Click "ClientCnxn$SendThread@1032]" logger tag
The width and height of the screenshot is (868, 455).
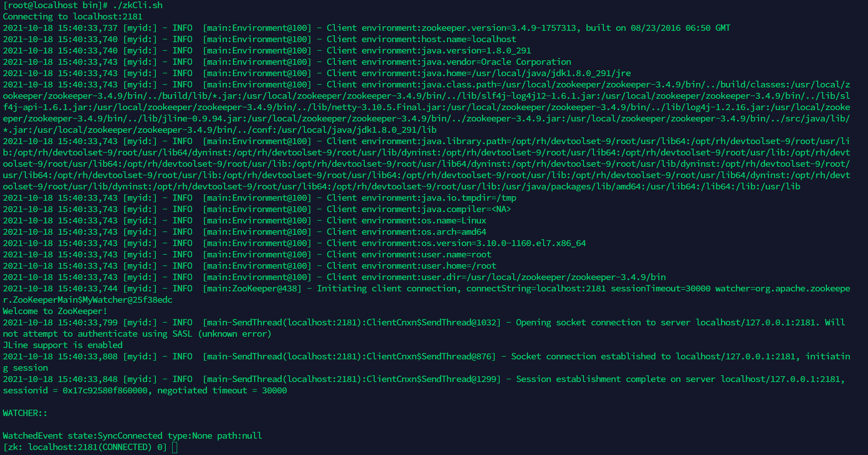point(434,323)
